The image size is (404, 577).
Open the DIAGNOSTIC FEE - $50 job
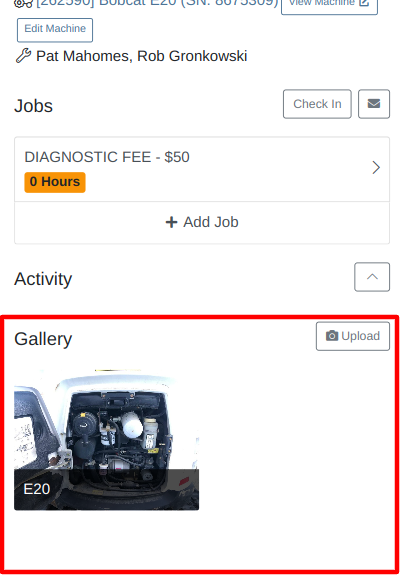point(202,169)
